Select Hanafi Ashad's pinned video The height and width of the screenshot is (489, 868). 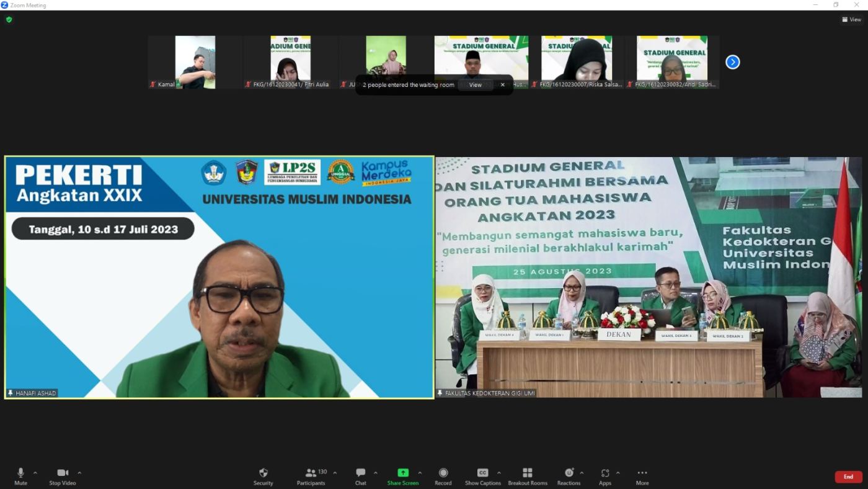[219, 277]
